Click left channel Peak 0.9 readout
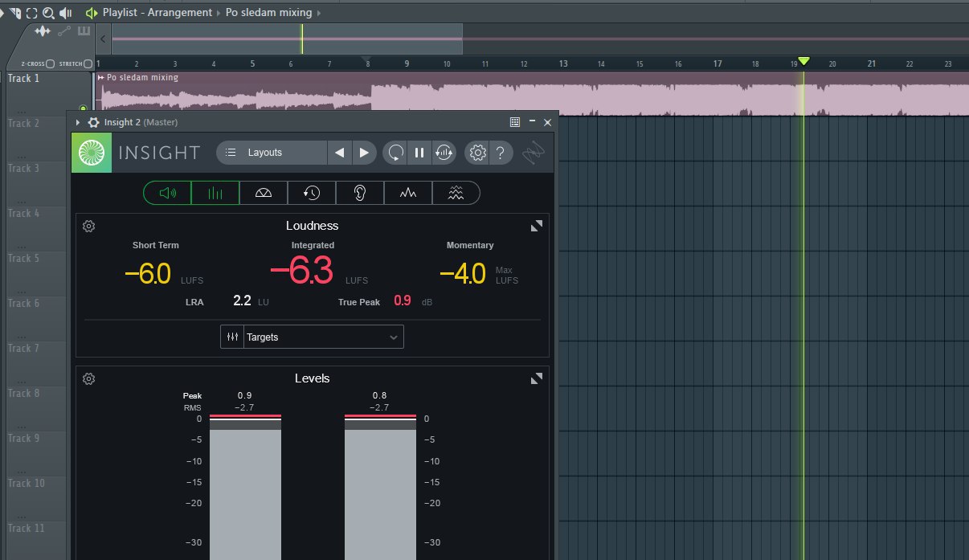Viewport: 969px width, 560px height. 245,395
